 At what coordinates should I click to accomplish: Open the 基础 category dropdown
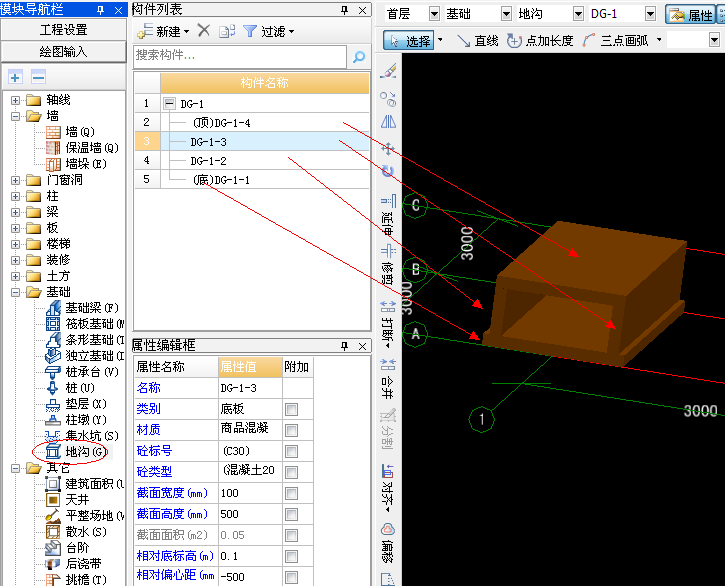(x=507, y=14)
